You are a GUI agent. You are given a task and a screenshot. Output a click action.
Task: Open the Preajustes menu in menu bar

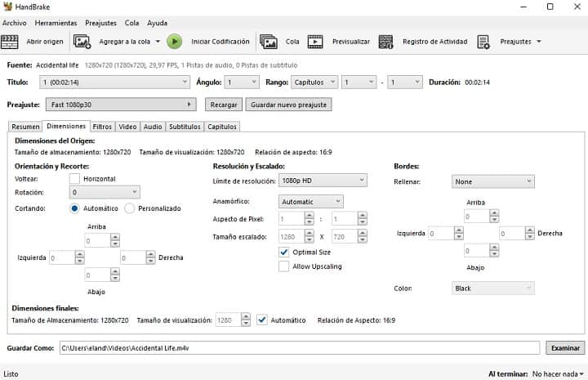101,23
